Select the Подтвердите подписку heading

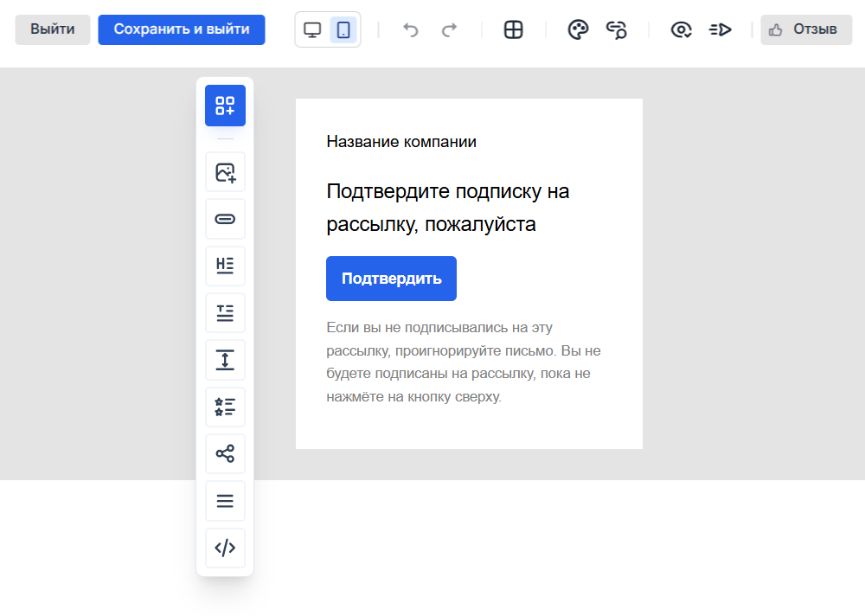click(x=448, y=208)
